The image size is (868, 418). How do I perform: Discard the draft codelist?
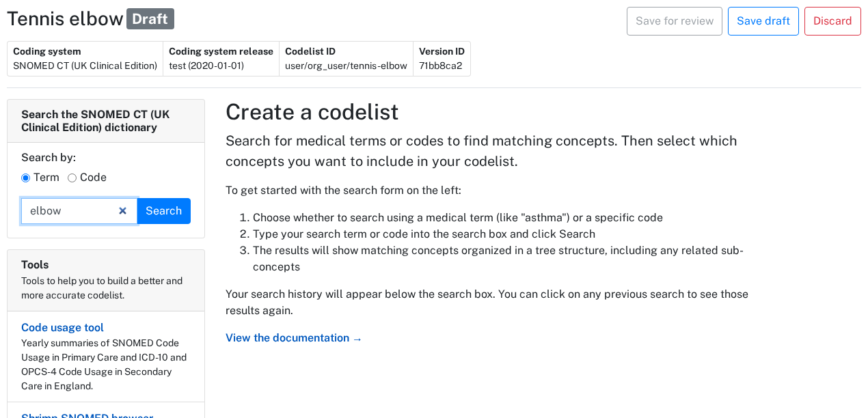click(x=832, y=21)
